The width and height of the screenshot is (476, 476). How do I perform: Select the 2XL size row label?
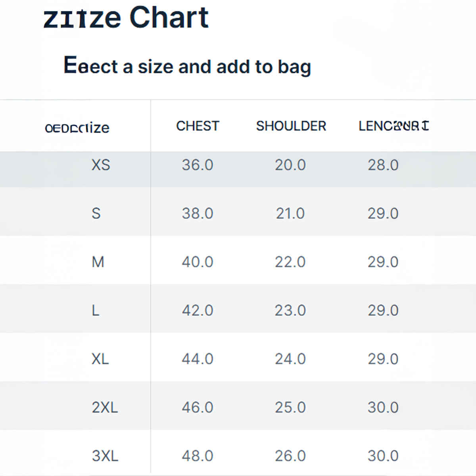[105, 407]
